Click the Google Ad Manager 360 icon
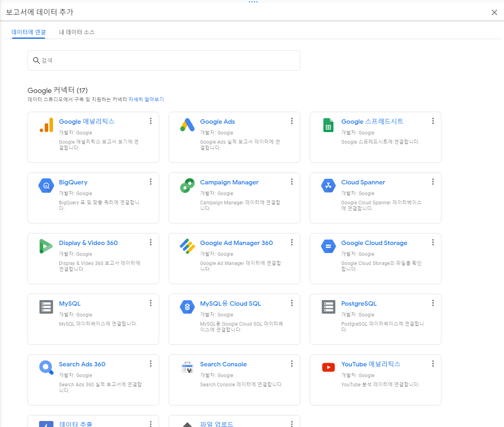Viewport: 504px width, 427px height. click(x=187, y=246)
